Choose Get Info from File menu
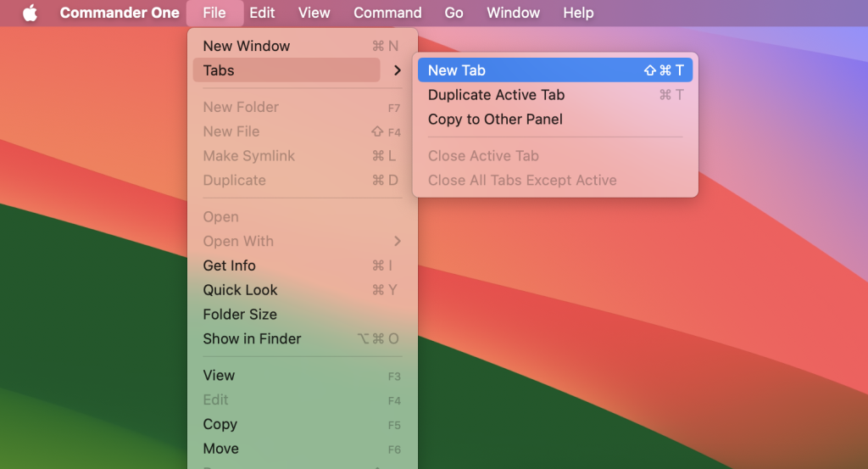The width and height of the screenshot is (868, 469). [x=303, y=265]
